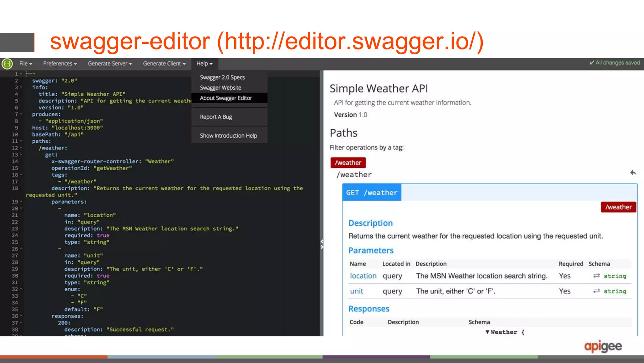Screen dimensions: 644x363
Task: Open the Preferences menu
Action: click(x=60, y=64)
